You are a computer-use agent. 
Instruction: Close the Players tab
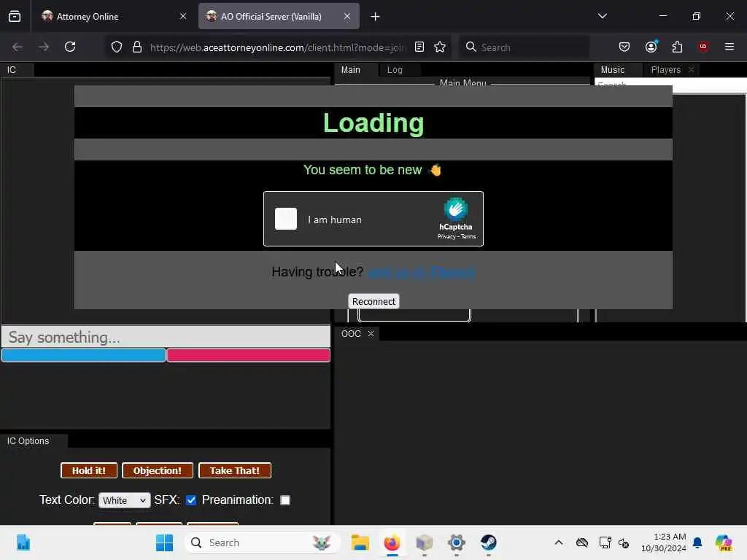point(692,70)
